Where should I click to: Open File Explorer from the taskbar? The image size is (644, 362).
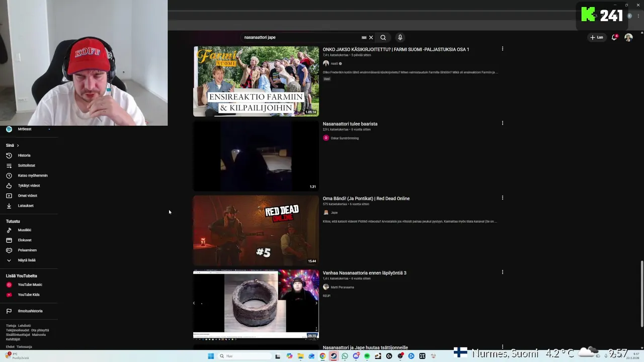tap(300, 356)
